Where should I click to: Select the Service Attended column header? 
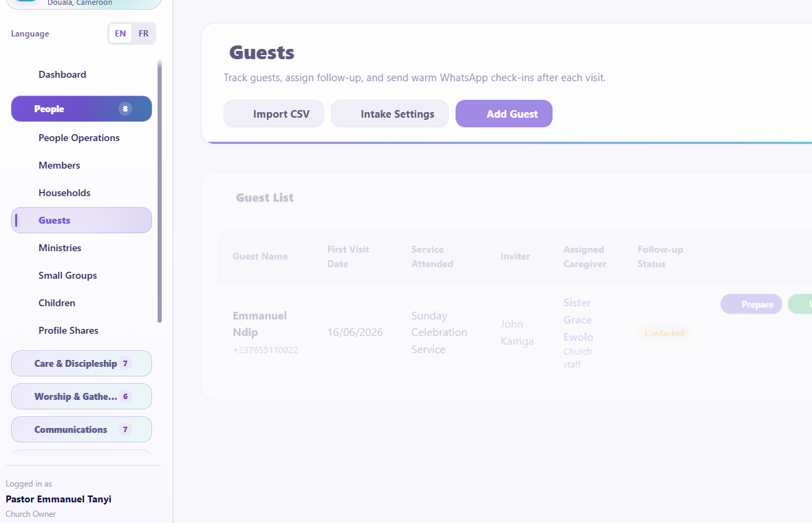432,256
